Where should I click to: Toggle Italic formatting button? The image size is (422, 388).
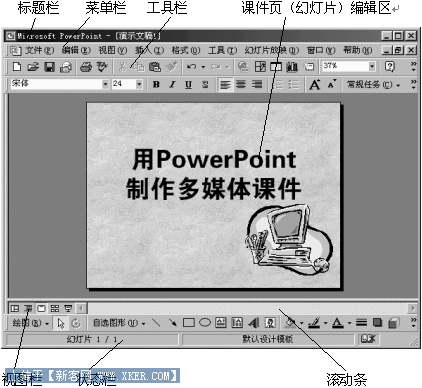172,85
